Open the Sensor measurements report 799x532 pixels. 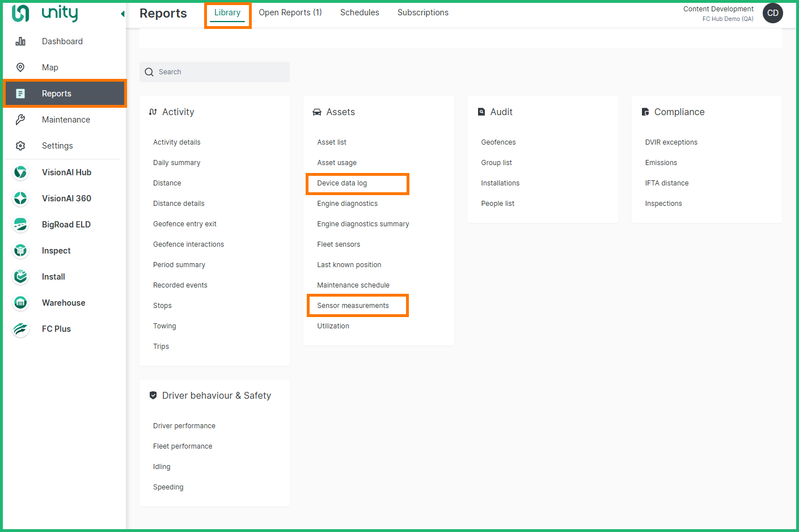pos(353,306)
